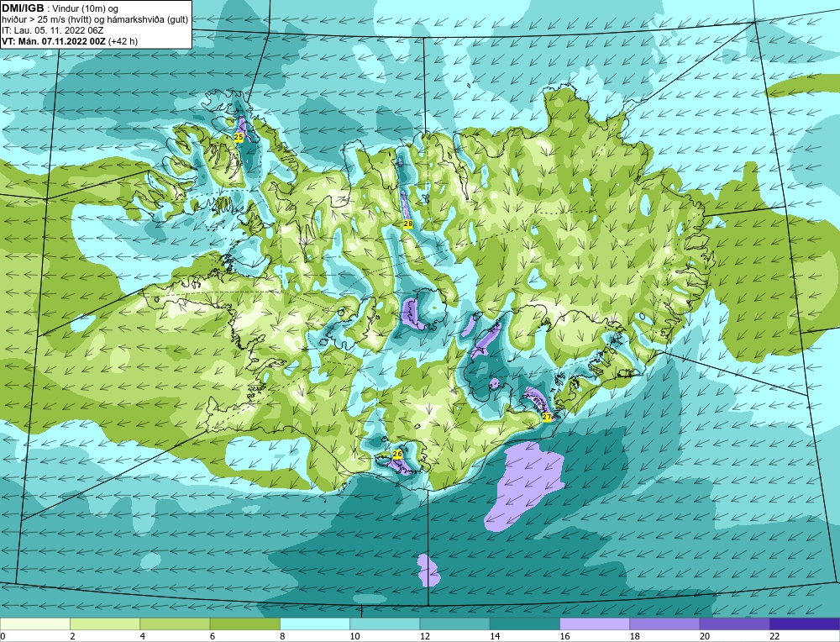Click the '(+42 h)' forecast offset text
840x642 pixels.
123,41
